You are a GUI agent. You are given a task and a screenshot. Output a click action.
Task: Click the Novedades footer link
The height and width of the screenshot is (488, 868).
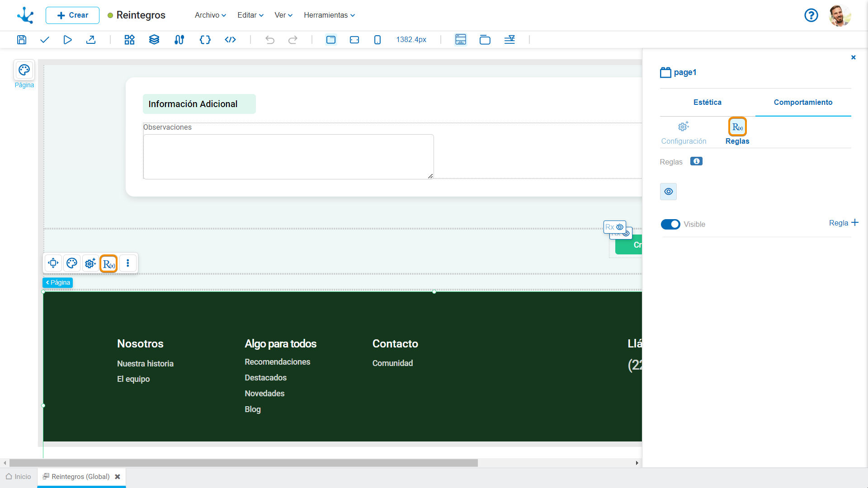pyautogui.click(x=264, y=394)
